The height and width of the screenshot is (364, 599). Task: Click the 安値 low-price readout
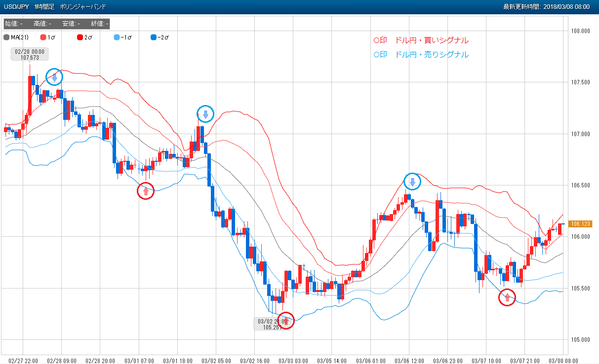pos(71,24)
